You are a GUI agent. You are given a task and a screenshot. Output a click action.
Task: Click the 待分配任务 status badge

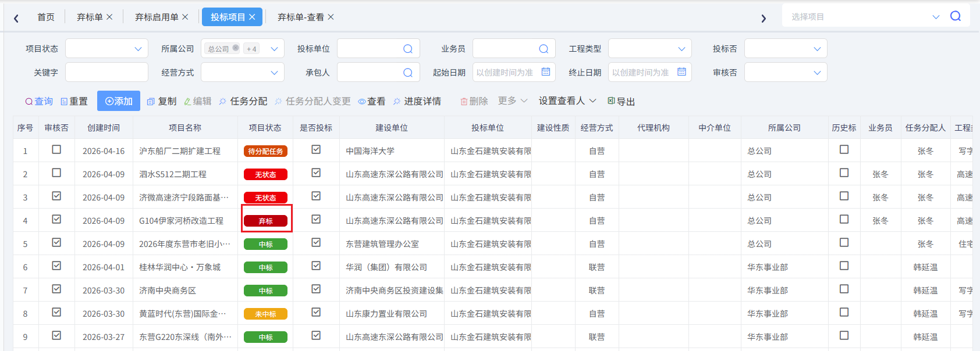point(265,151)
